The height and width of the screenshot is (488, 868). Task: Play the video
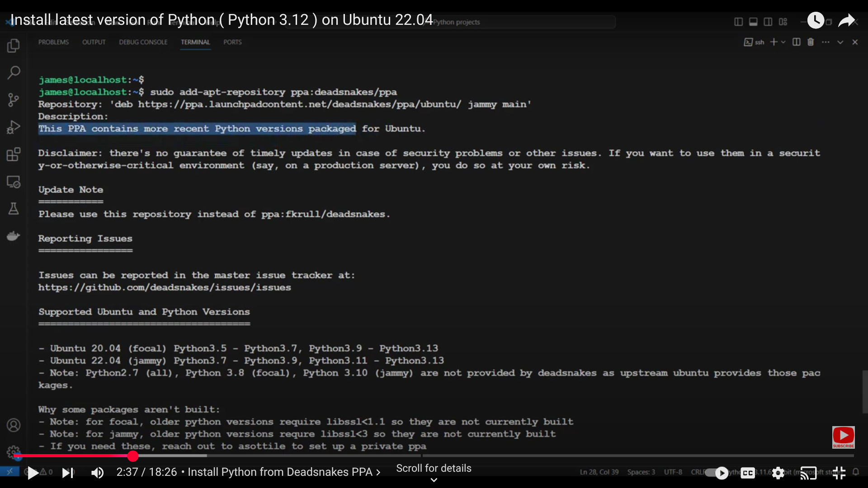point(33,473)
